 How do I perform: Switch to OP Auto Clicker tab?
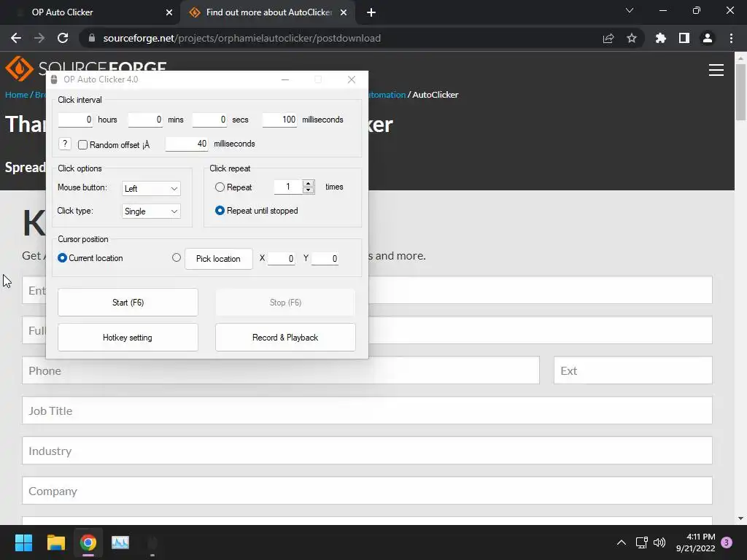pos(90,12)
